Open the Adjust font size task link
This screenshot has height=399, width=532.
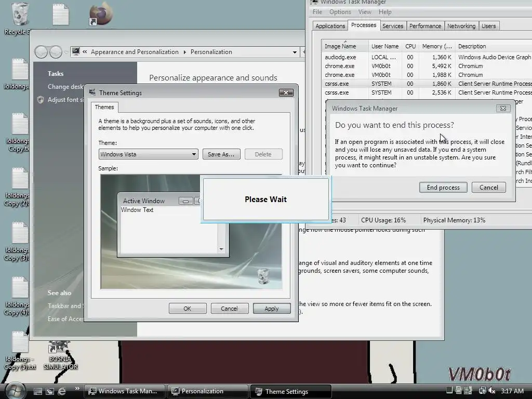(65, 100)
